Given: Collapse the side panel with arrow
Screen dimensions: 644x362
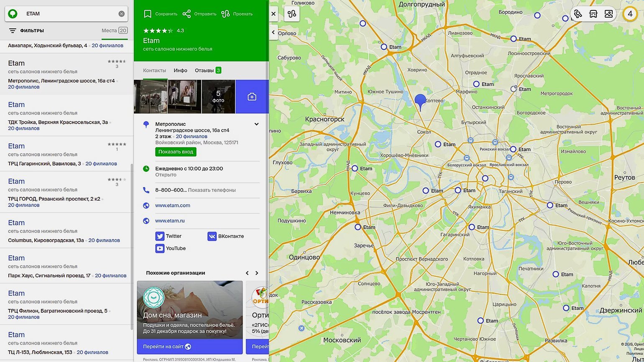Looking at the screenshot, I should pos(273,32).
